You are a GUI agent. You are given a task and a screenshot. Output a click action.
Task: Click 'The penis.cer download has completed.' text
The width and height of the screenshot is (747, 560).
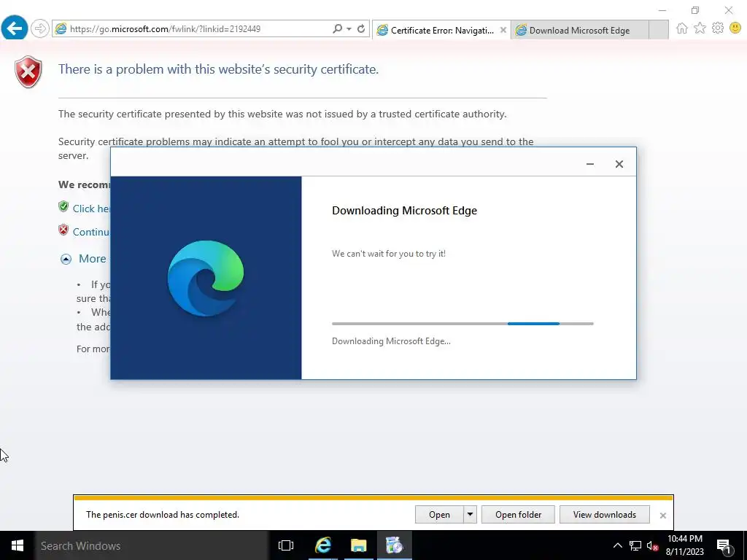[163, 515]
